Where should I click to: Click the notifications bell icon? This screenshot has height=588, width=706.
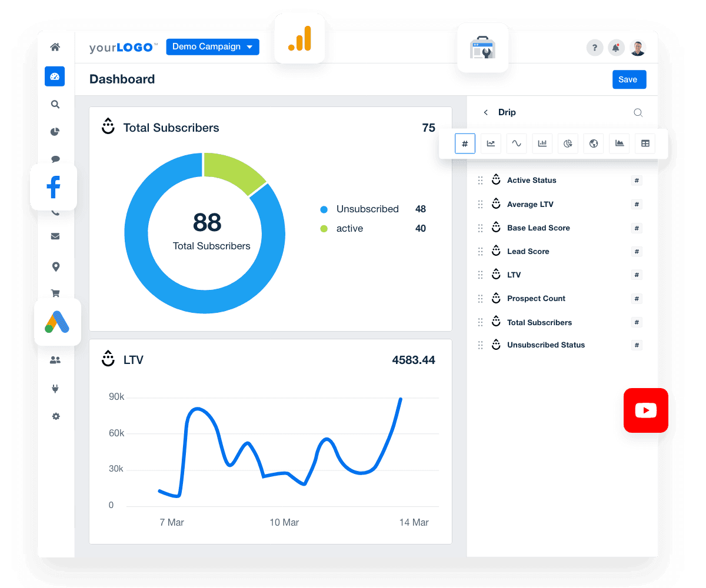[x=616, y=48]
